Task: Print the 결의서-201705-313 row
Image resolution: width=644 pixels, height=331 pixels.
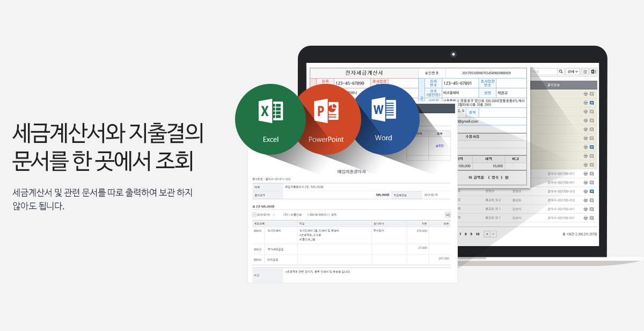Action: (585, 191)
